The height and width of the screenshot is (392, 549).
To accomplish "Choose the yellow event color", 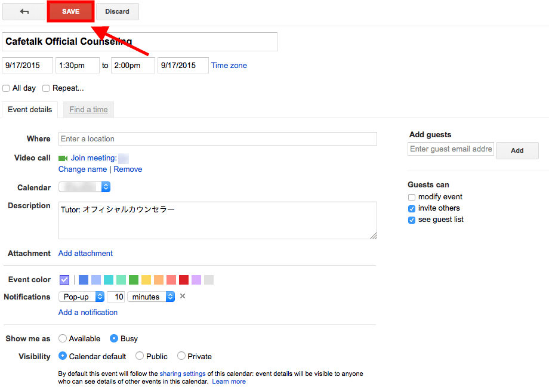I will (146, 280).
